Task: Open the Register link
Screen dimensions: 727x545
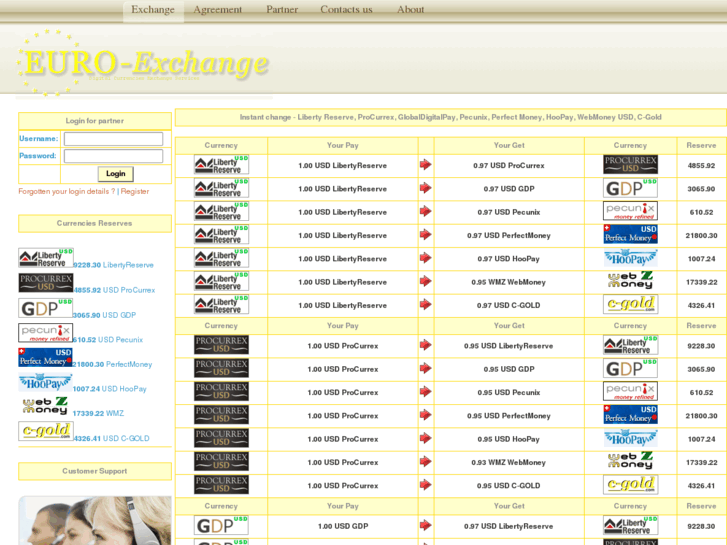Action: pyautogui.click(x=135, y=192)
